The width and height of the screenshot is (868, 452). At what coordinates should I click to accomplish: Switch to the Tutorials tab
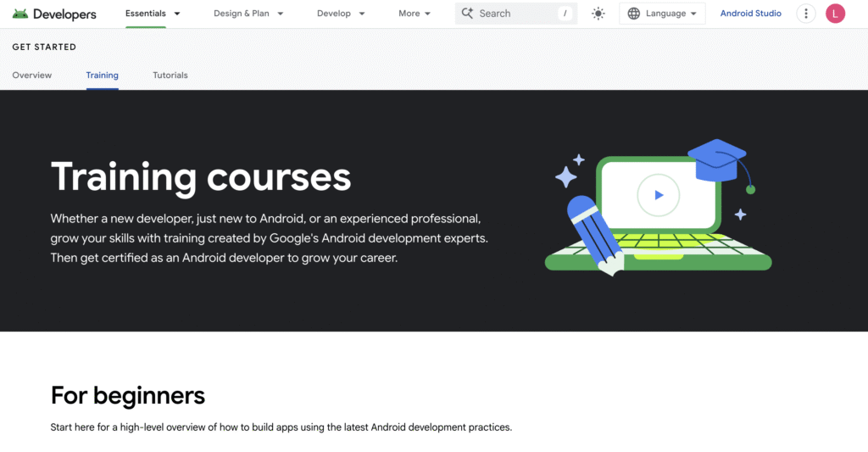[x=170, y=75]
